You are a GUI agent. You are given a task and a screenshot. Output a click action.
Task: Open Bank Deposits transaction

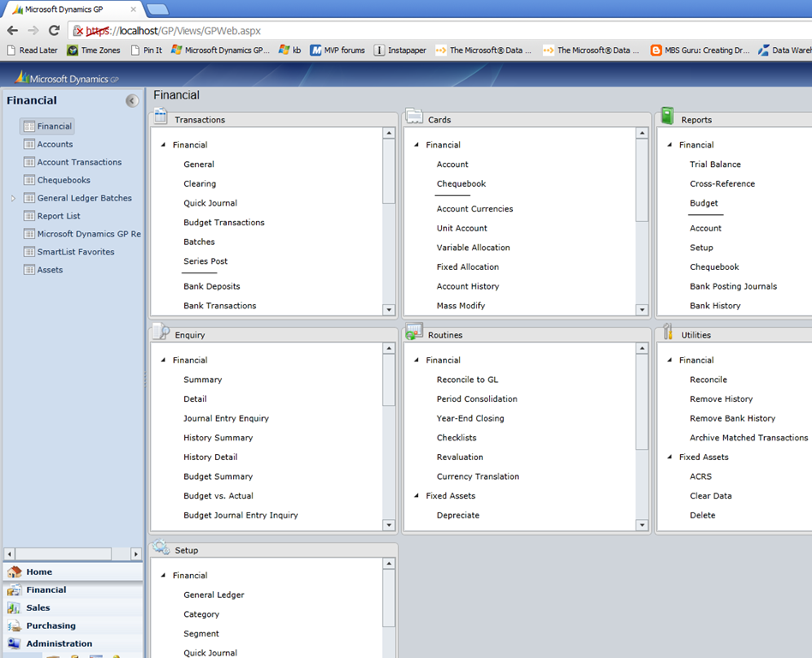pyautogui.click(x=212, y=286)
